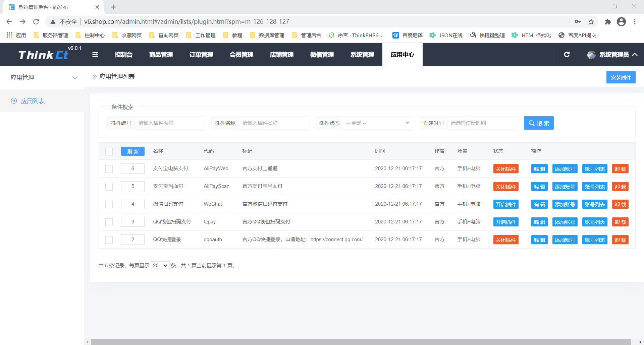This screenshot has width=644, height=345.
Task: Click the sidebar collapse hamburger icon
Action: [x=95, y=55]
